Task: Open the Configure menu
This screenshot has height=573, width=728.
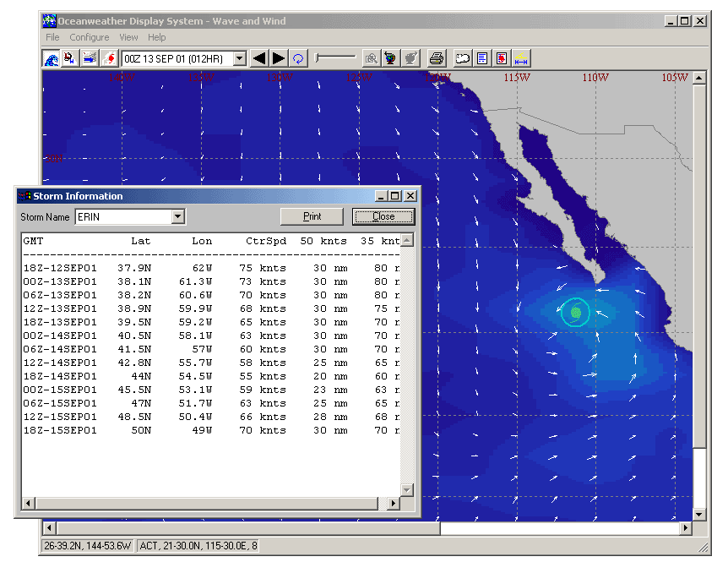Action: (90, 37)
